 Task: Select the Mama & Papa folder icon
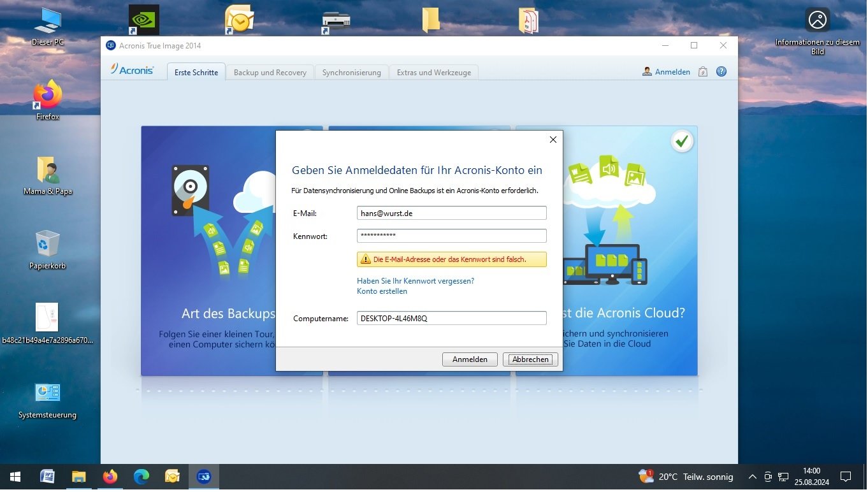(x=48, y=170)
